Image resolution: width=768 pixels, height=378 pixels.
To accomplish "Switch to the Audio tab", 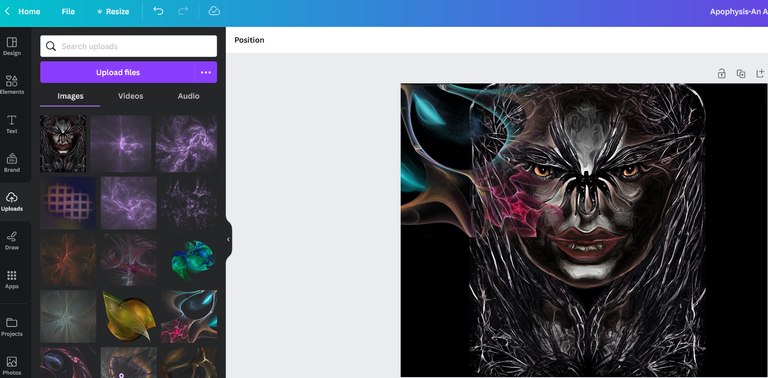I will tap(188, 96).
